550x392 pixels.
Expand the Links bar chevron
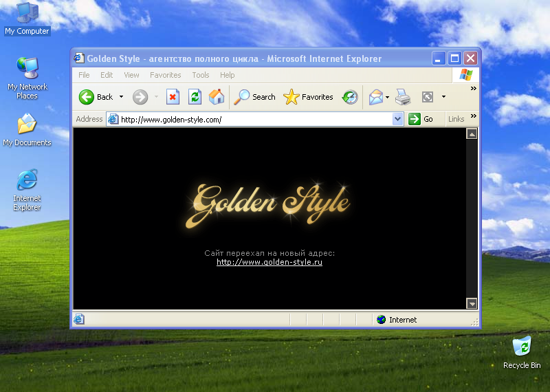point(474,116)
